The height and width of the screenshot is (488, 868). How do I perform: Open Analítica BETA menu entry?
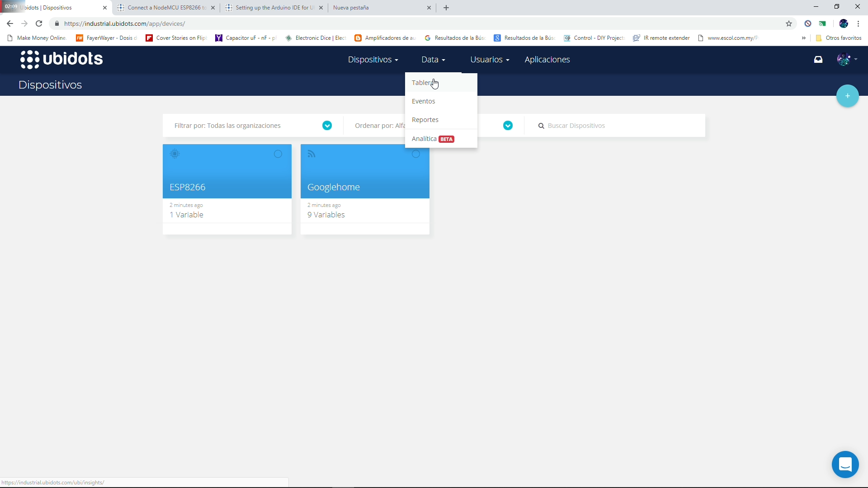[433, 139]
